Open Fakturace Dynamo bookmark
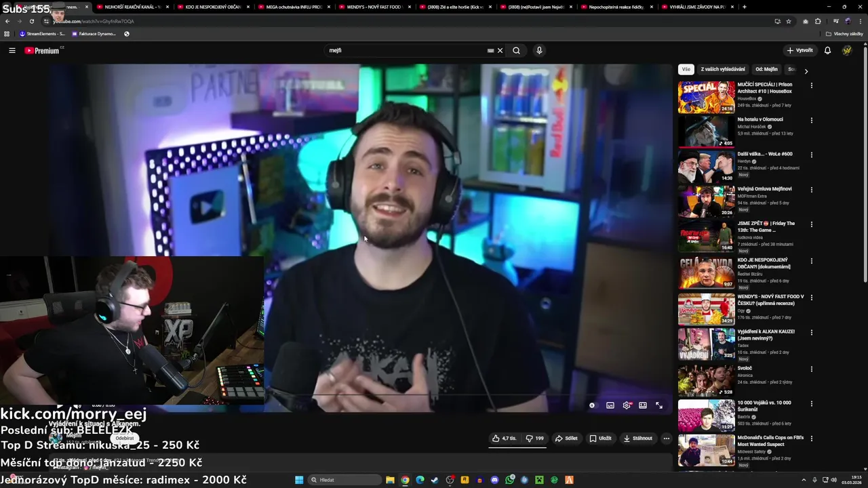Screen dimensions: 868x488 (x=94, y=33)
